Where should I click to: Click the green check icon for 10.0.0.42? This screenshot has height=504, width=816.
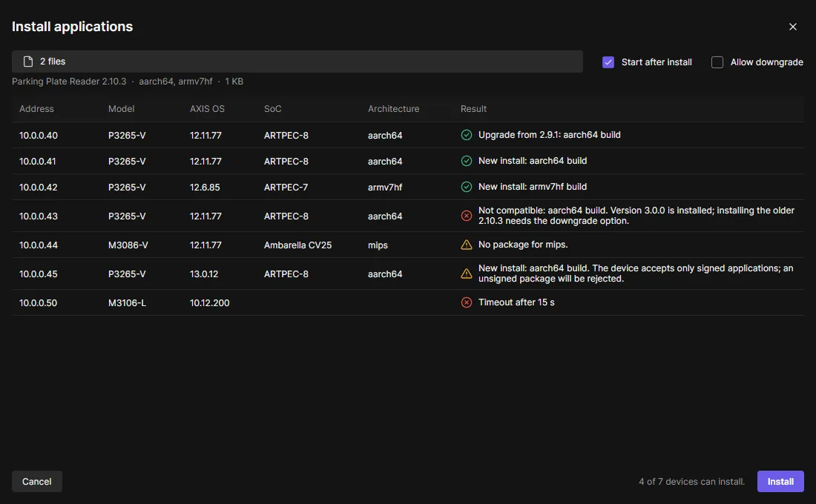point(467,187)
